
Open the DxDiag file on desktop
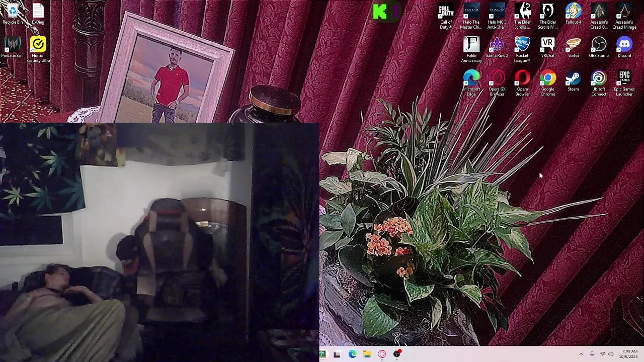click(38, 14)
